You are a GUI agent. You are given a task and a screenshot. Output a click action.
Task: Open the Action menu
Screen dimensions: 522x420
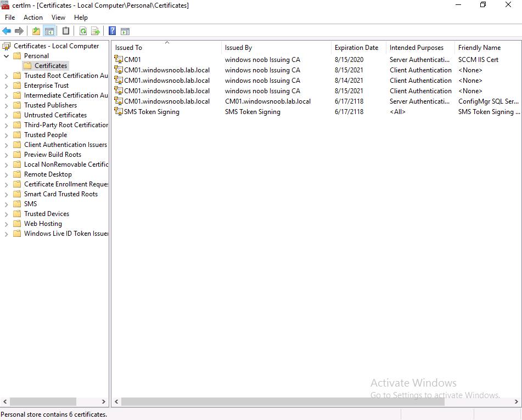(x=33, y=18)
